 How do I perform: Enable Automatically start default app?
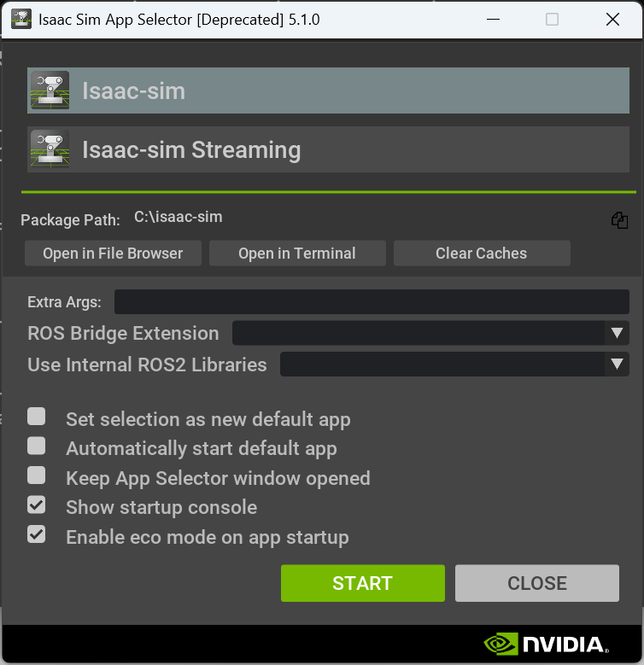tap(37, 446)
